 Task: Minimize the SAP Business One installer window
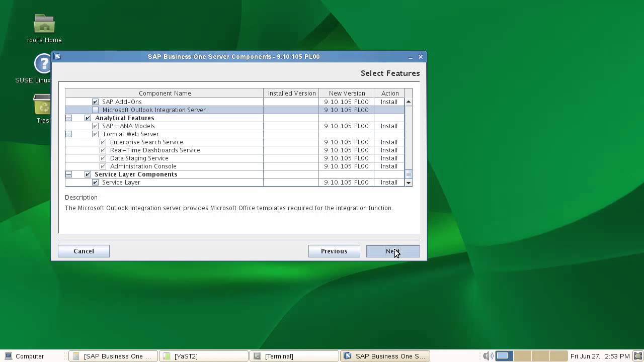pyautogui.click(x=411, y=57)
